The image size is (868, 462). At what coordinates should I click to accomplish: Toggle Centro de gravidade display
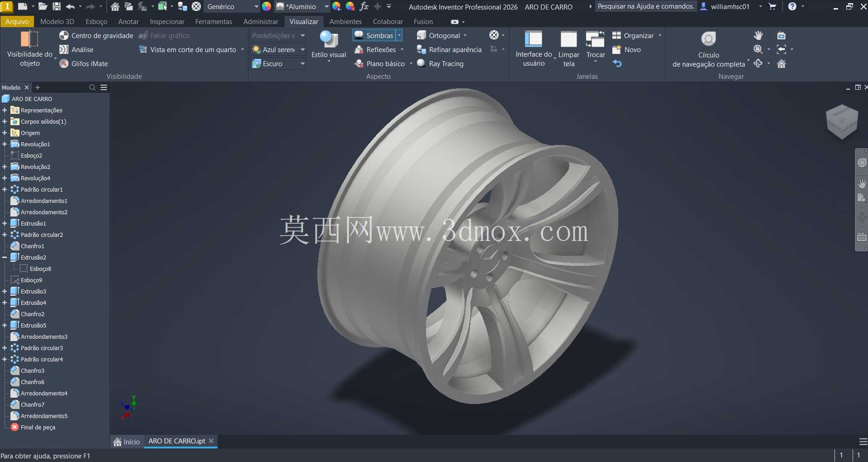coord(96,35)
